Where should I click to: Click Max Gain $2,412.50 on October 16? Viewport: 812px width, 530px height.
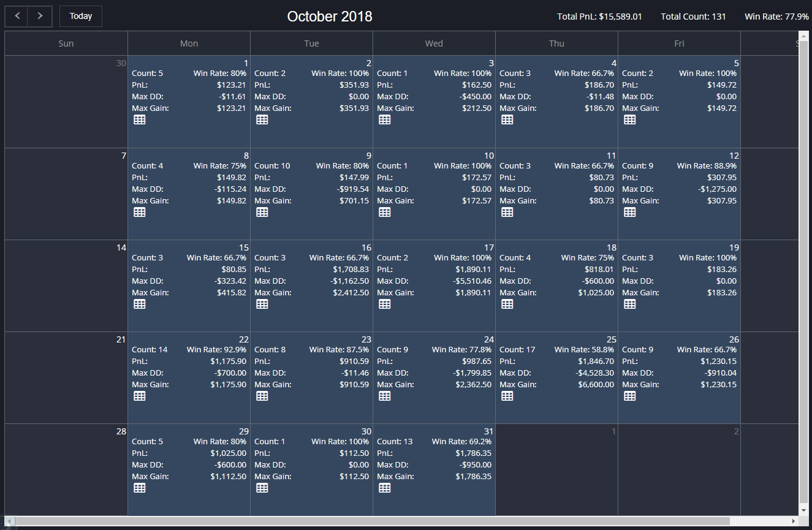click(351, 293)
